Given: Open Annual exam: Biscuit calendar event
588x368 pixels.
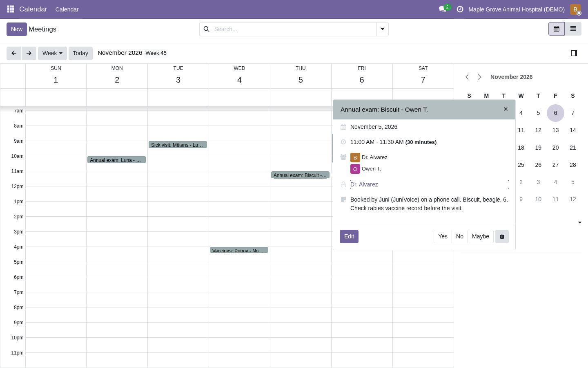Looking at the screenshot, I should [x=300, y=175].
